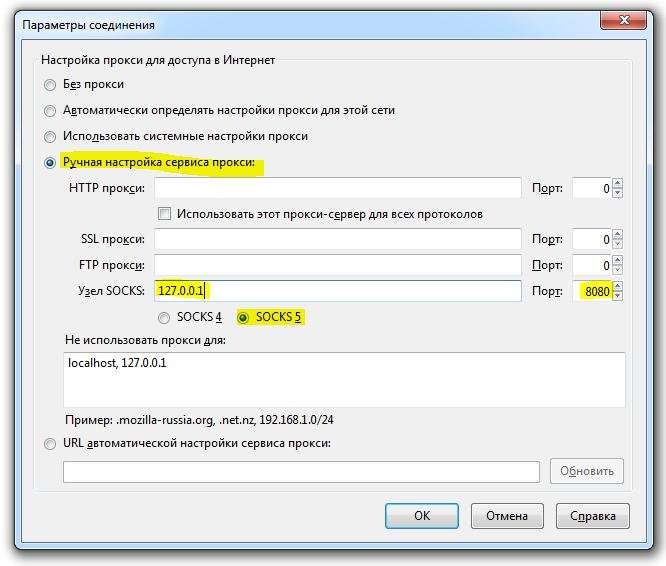Click the SSL прокси address field
This screenshot has height=566, width=666.
click(x=338, y=239)
